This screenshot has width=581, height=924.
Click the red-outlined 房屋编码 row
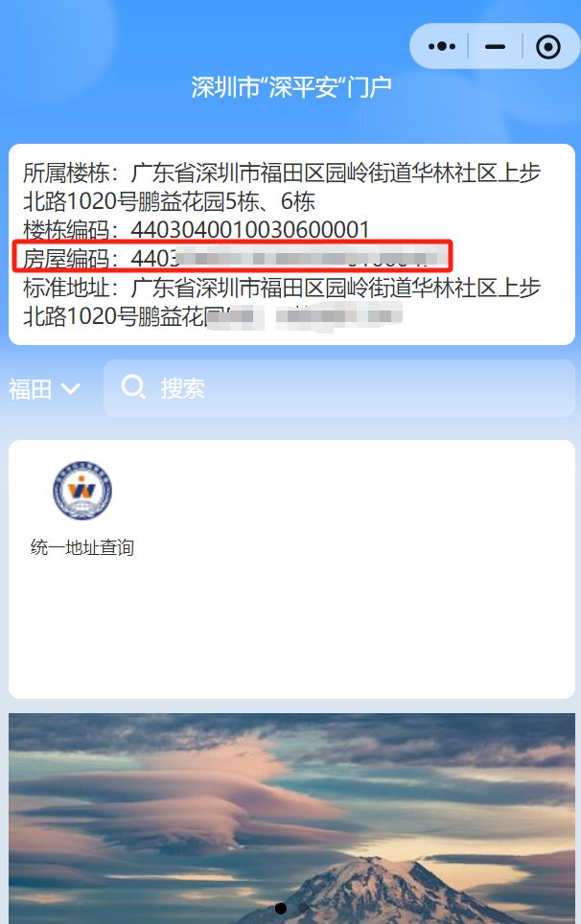232,255
